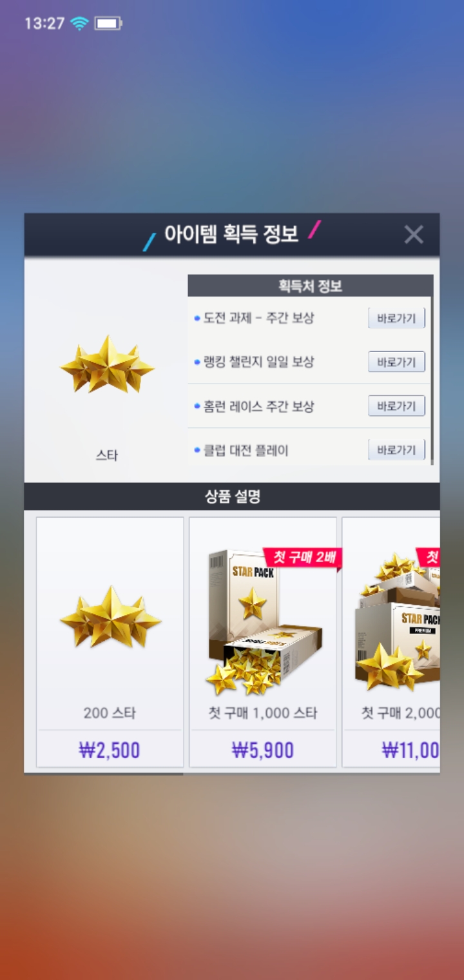Tap the 첫 구매 2배 red ribbon badge
The height and width of the screenshot is (980, 464).
pos(302,558)
